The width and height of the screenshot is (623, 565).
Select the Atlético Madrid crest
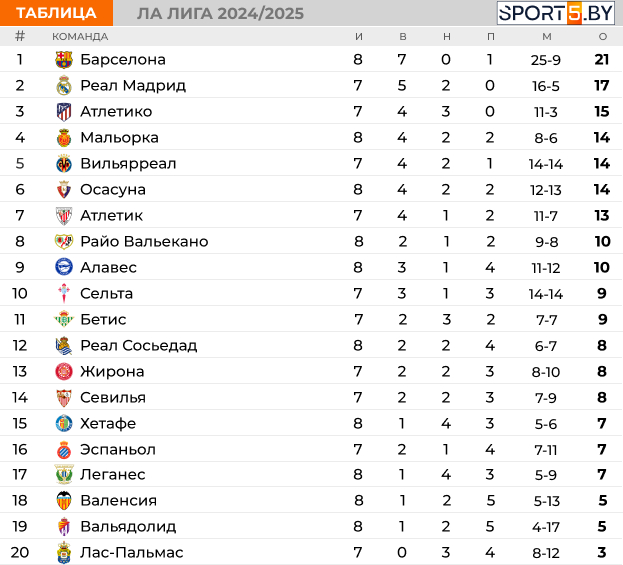click(64, 112)
